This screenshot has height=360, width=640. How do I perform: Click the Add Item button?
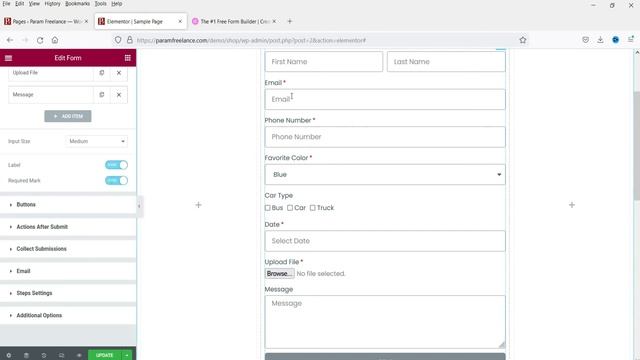pos(68,116)
